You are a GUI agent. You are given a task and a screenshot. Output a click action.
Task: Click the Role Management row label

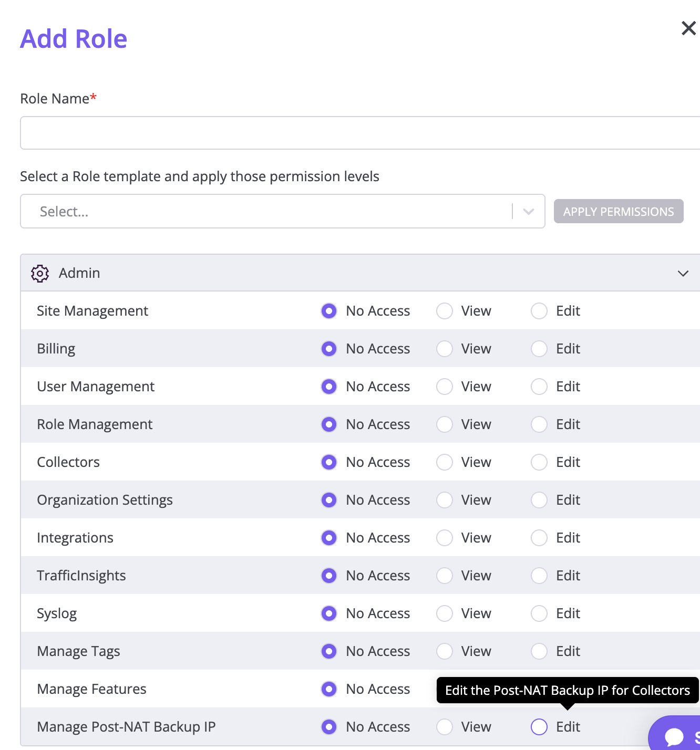pyautogui.click(x=95, y=424)
